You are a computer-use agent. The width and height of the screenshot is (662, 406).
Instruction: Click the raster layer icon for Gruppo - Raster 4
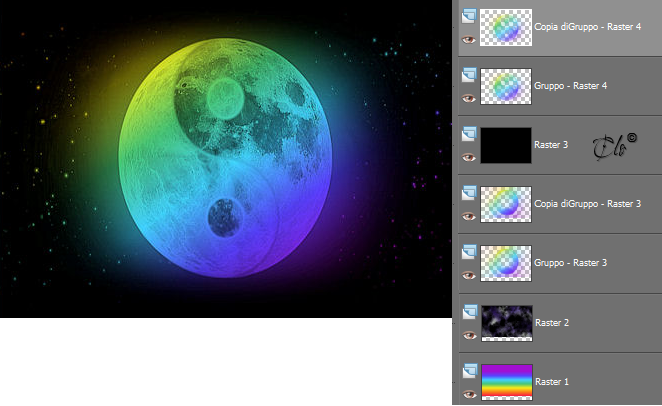[x=469, y=75]
